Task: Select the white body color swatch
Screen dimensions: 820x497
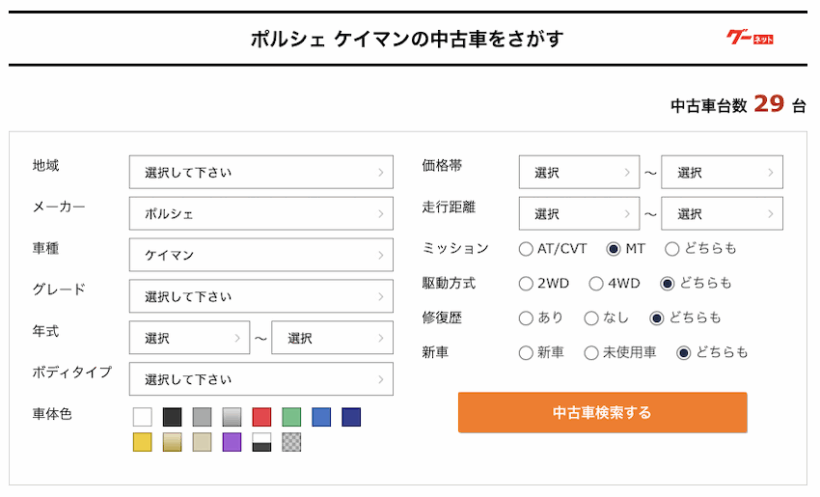Action: (143, 417)
